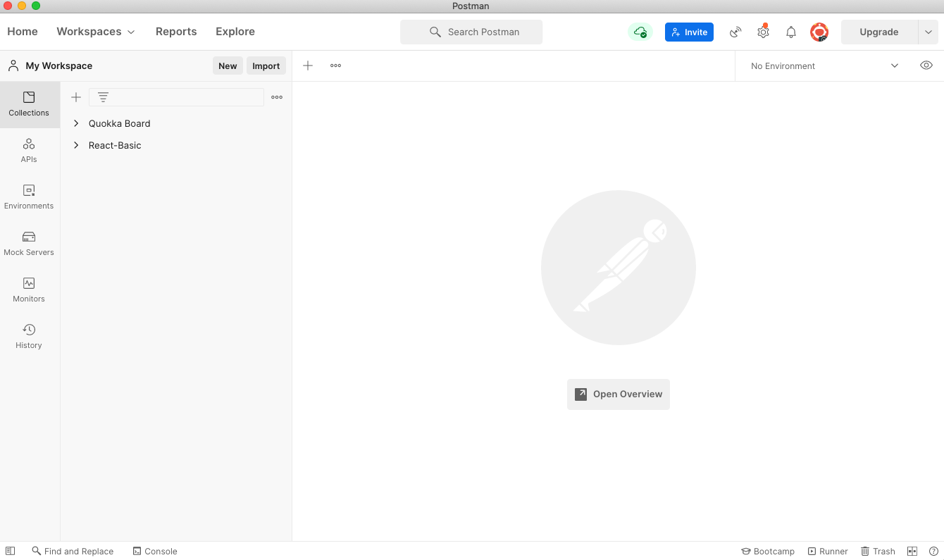The height and width of the screenshot is (560, 944).
Task: Click the Upgrade button
Action: point(879,32)
